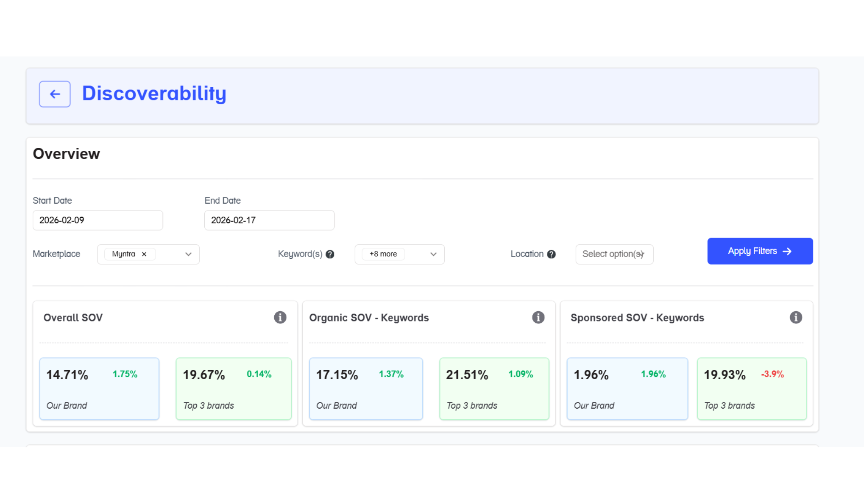Open the Sponsored SOV info icon

pos(796,317)
